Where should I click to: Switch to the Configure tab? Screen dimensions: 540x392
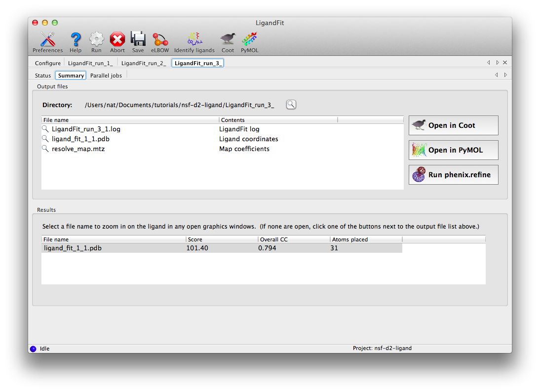tap(47, 63)
